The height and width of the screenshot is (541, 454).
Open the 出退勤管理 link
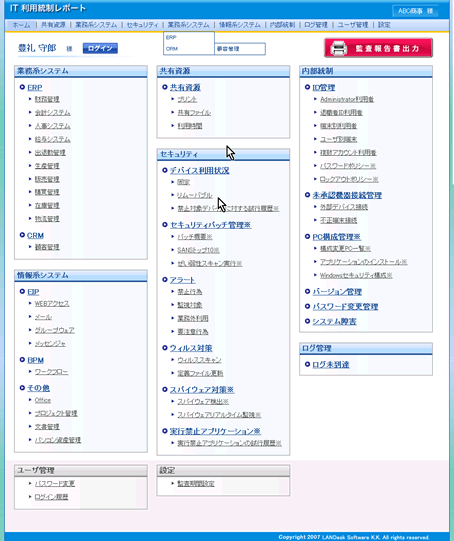coord(50,153)
